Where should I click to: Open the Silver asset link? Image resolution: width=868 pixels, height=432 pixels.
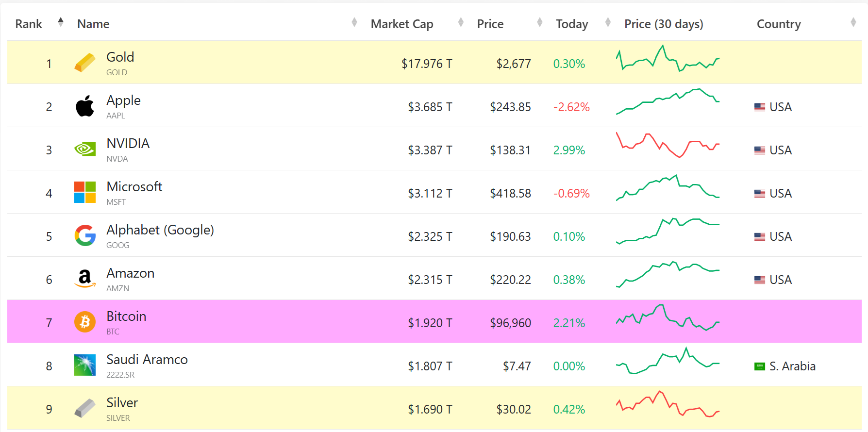(x=122, y=402)
